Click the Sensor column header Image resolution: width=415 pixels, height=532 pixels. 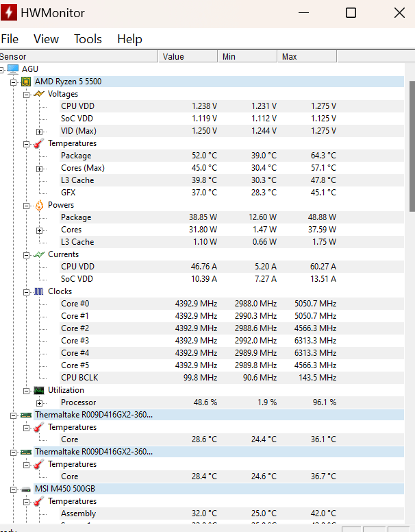click(x=79, y=56)
